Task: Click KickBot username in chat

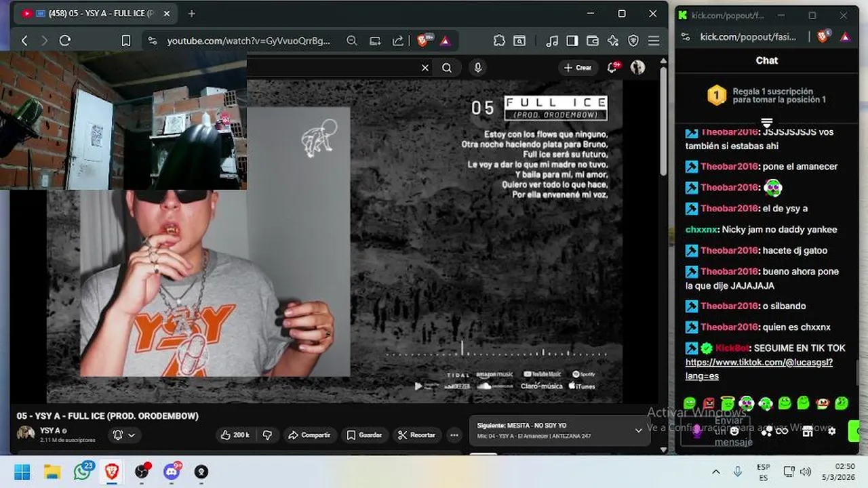Action: click(732, 348)
